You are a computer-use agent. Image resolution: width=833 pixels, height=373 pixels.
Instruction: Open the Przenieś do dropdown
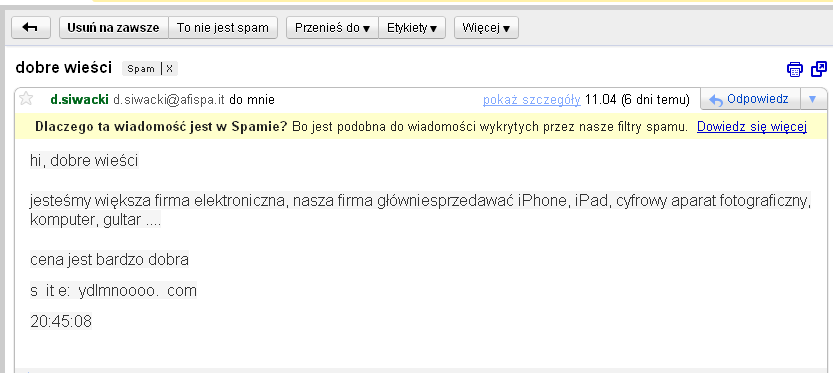pos(332,28)
